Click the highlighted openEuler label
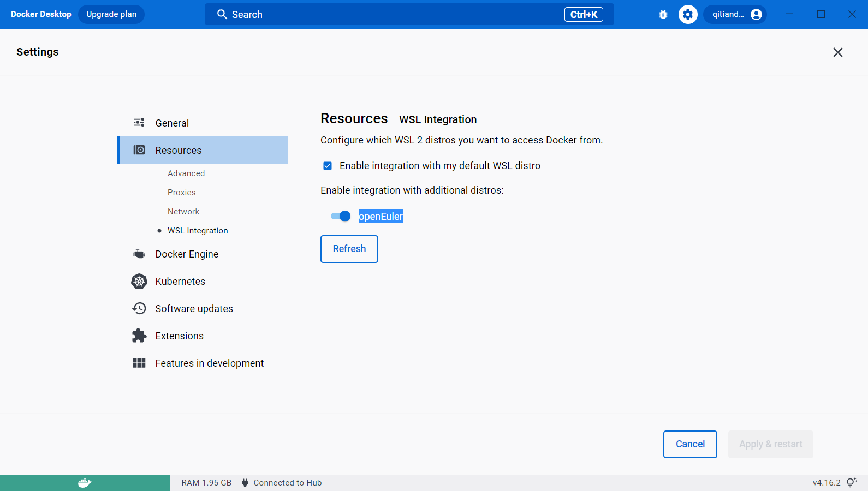This screenshot has width=868, height=491. coord(381,217)
